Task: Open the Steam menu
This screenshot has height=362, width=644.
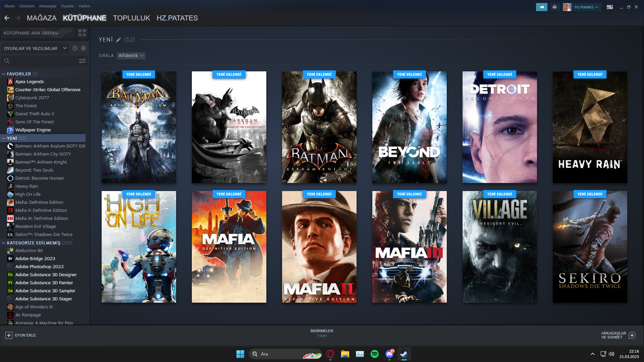Action: tap(9, 6)
